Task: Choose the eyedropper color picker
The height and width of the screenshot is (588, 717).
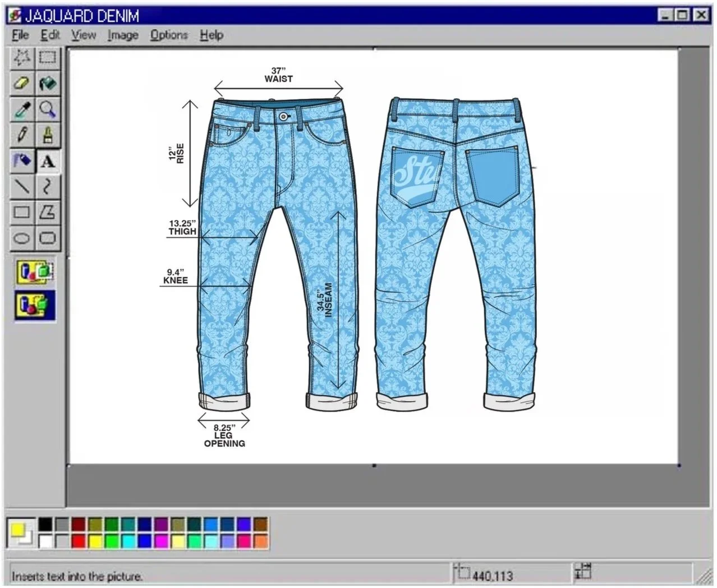Action: click(x=22, y=109)
